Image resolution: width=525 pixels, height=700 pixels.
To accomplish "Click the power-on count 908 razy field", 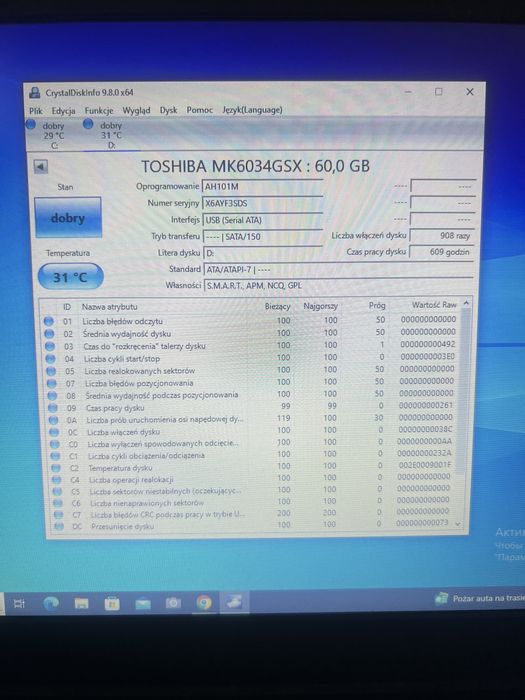I will point(442,235).
